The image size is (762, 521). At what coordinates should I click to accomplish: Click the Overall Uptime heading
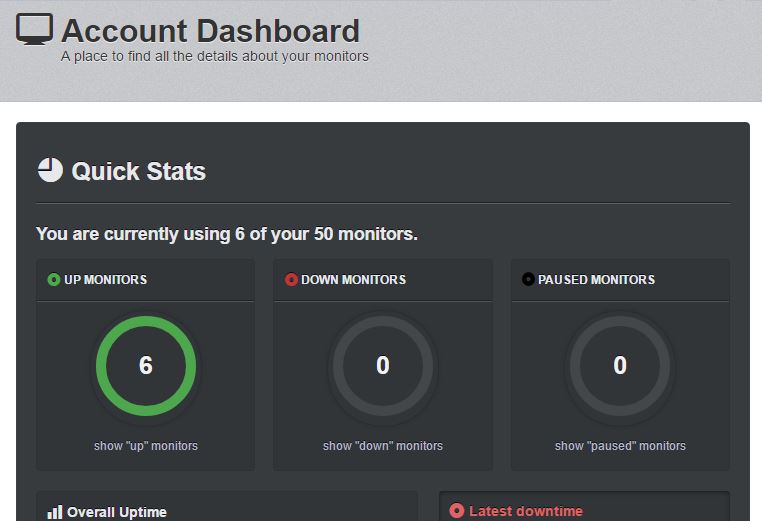117,512
